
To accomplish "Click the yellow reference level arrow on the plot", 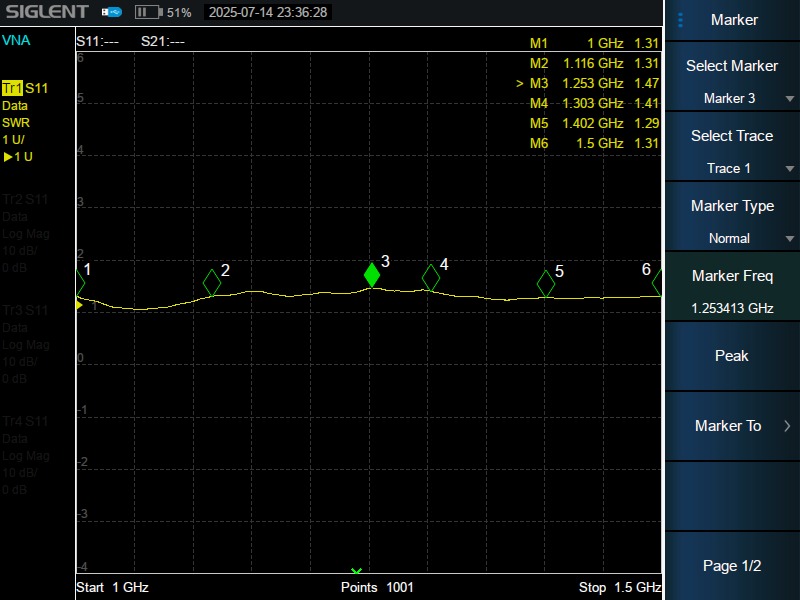I will [79, 305].
